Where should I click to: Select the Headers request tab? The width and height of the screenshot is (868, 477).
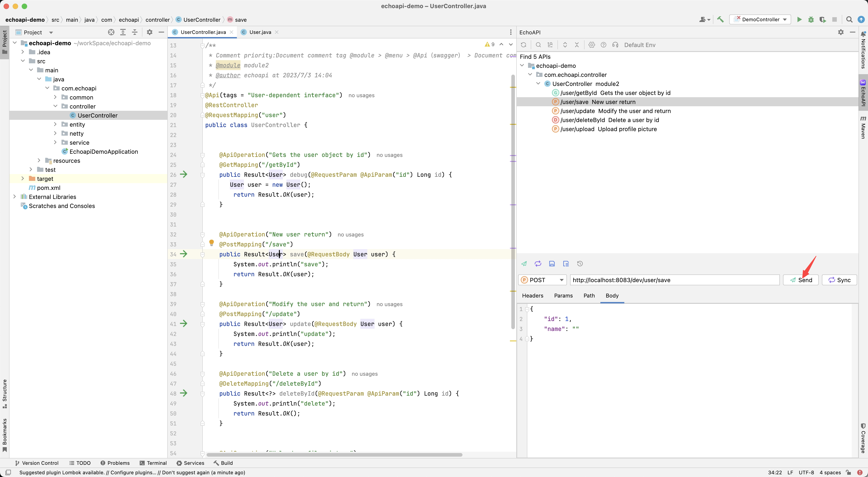532,295
